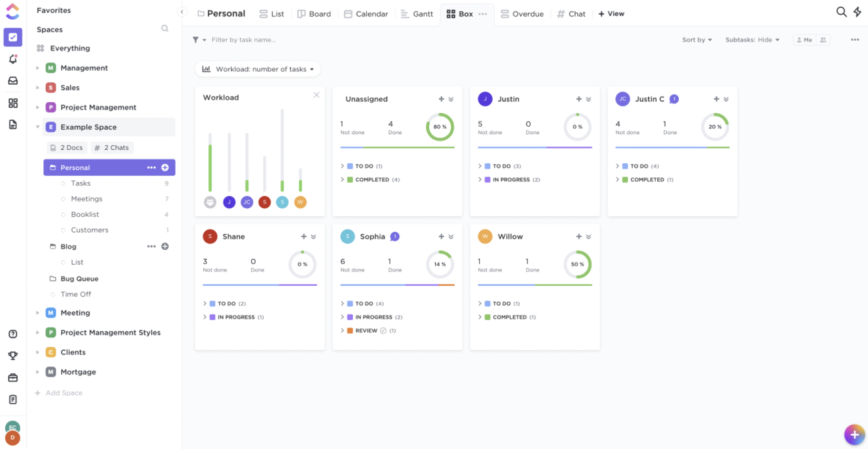The width and height of the screenshot is (868, 449).
Task: Open the Sort by dropdown
Action: coord(697,40)
